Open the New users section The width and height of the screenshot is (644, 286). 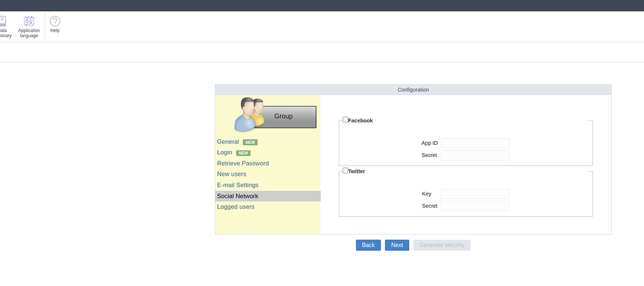(x=232, y=174)
